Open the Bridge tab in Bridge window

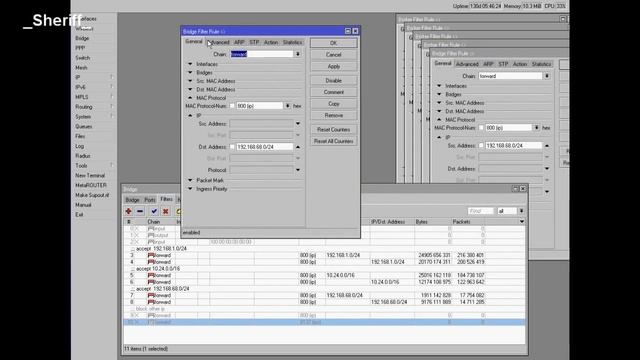(132, 200)
